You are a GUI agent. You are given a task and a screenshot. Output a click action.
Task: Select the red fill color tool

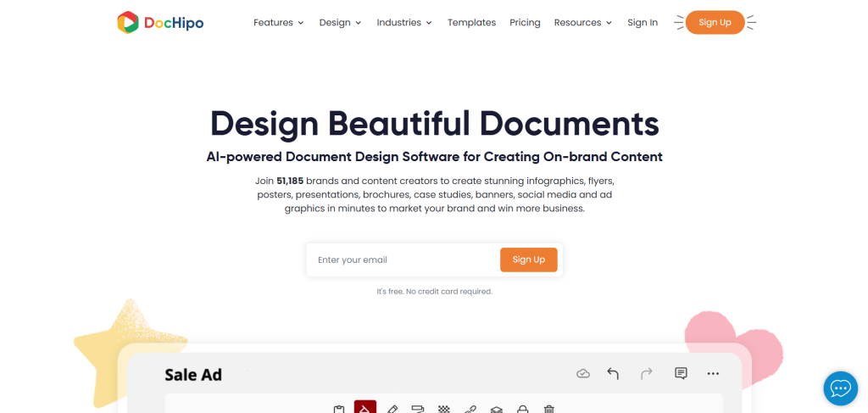coord(365,407)
